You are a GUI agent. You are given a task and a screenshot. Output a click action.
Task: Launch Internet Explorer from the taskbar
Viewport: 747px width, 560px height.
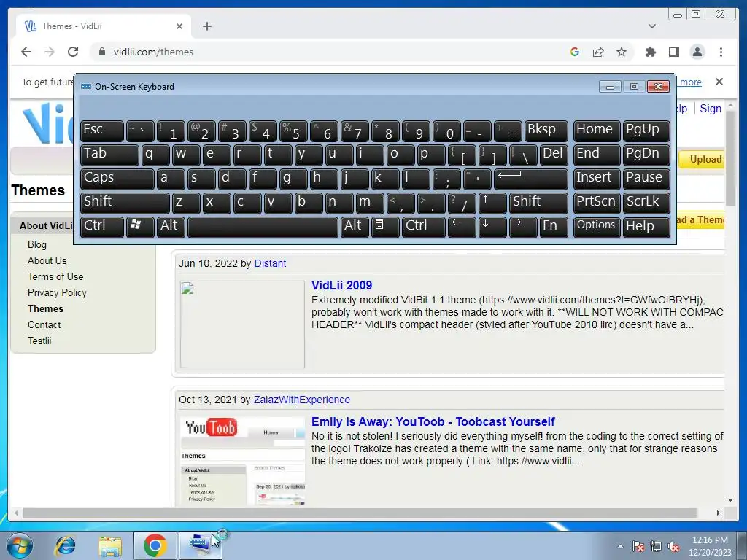tap(65, 545)
